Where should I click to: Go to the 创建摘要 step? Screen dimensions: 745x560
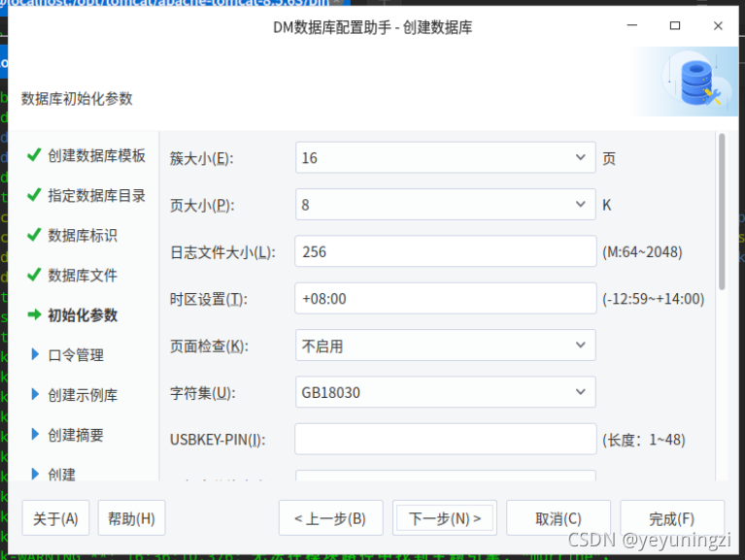(x=76, y=435)
